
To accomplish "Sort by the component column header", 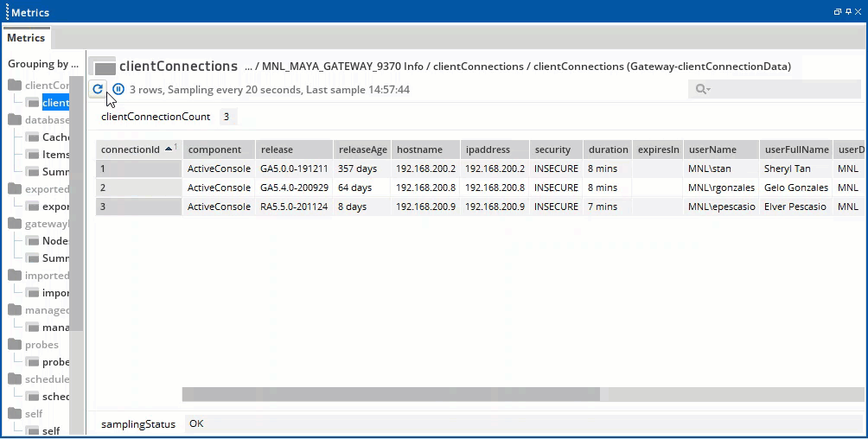I will click(x=220, y=150).
